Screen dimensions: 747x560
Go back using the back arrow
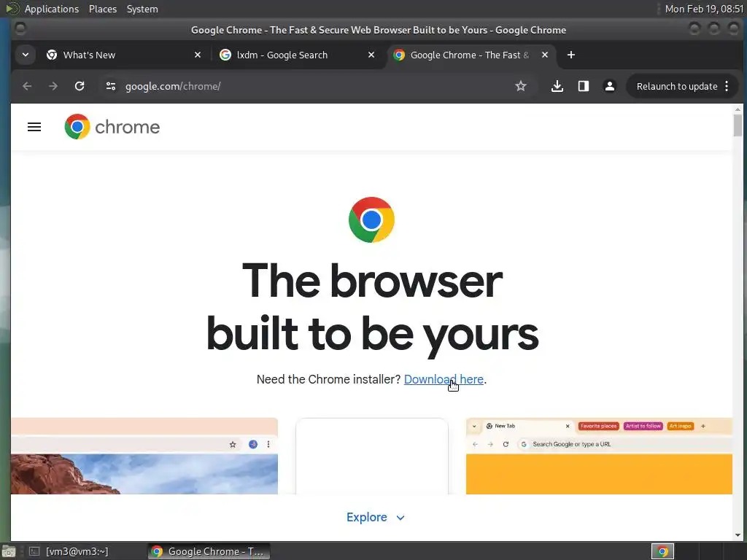27,86
